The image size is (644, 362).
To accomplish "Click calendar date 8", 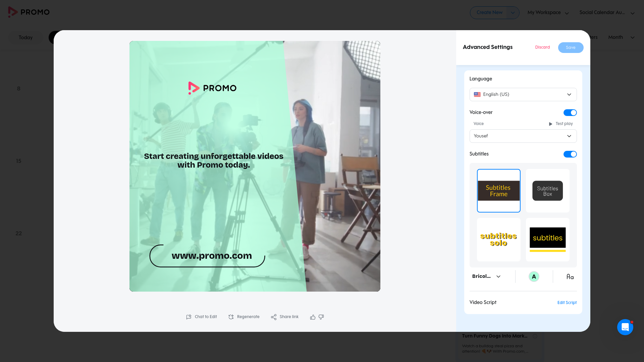I will point(19,89).
